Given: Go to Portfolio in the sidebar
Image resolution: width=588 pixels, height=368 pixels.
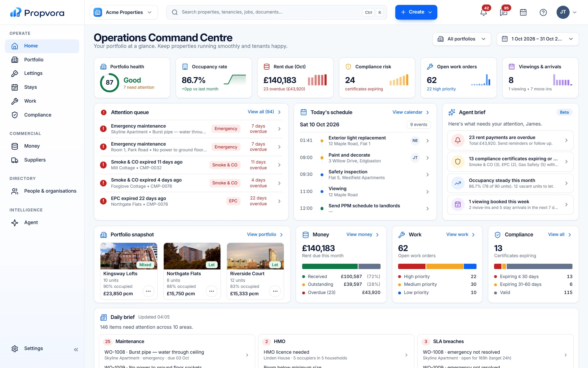Looking at the screenshot, I should 42,60.
